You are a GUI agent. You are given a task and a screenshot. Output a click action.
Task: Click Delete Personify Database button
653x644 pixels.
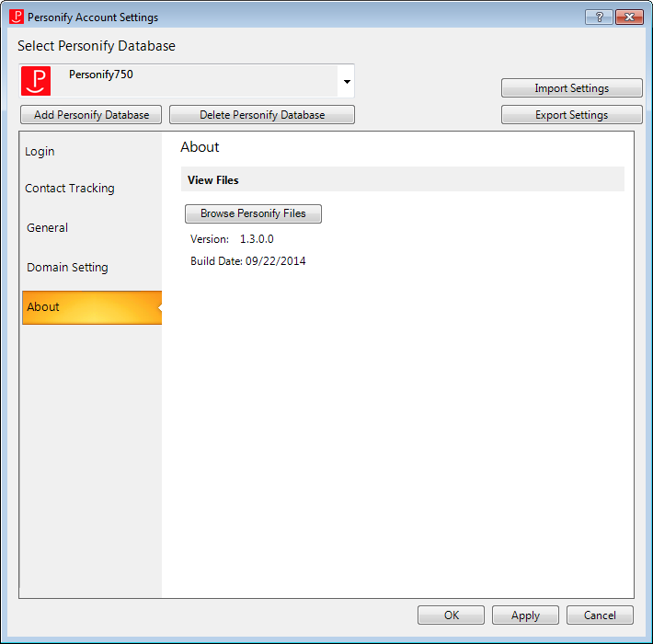[262, 115]
